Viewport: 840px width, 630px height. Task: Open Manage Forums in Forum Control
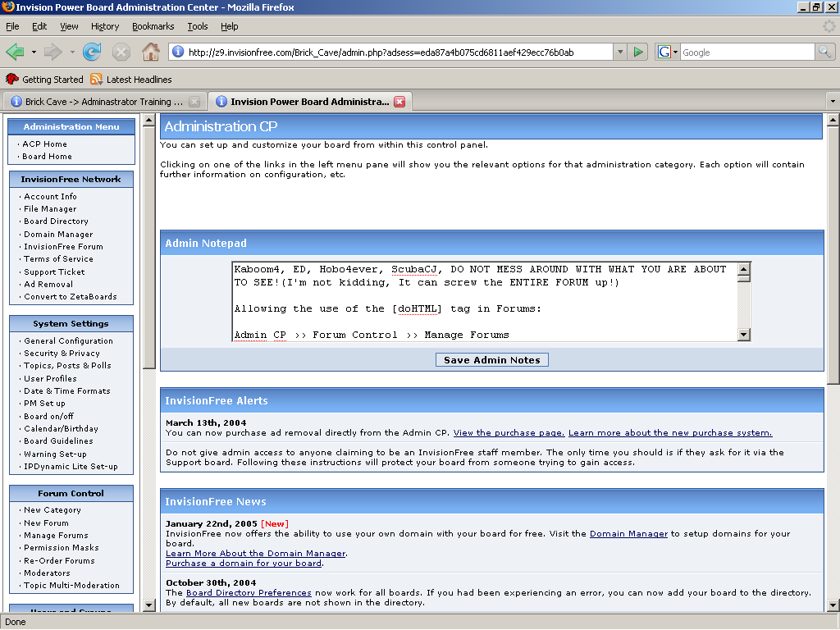[x=56, y=535]
